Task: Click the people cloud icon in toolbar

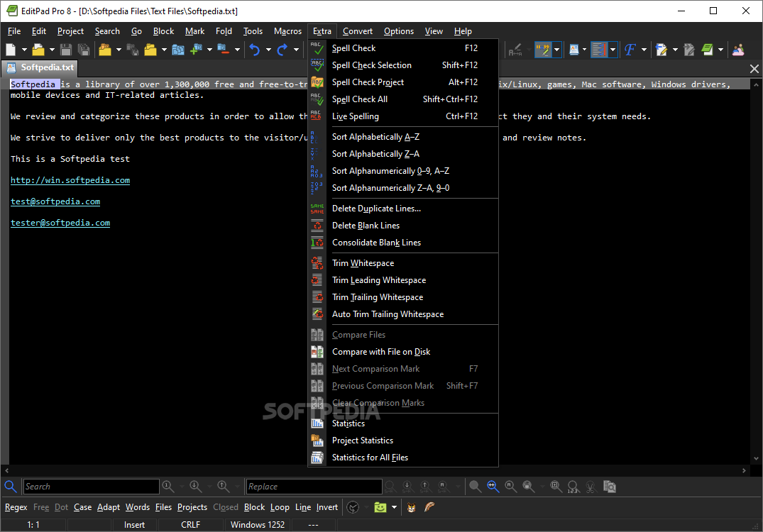Action: 738,50
